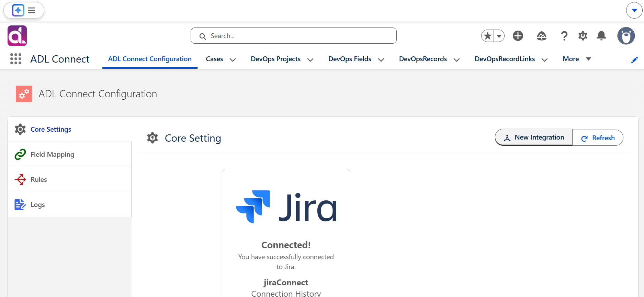The width and height of the screenshot is (644, 297).
Task: Go to Rules in sidebar
Action: click(70, 179)
